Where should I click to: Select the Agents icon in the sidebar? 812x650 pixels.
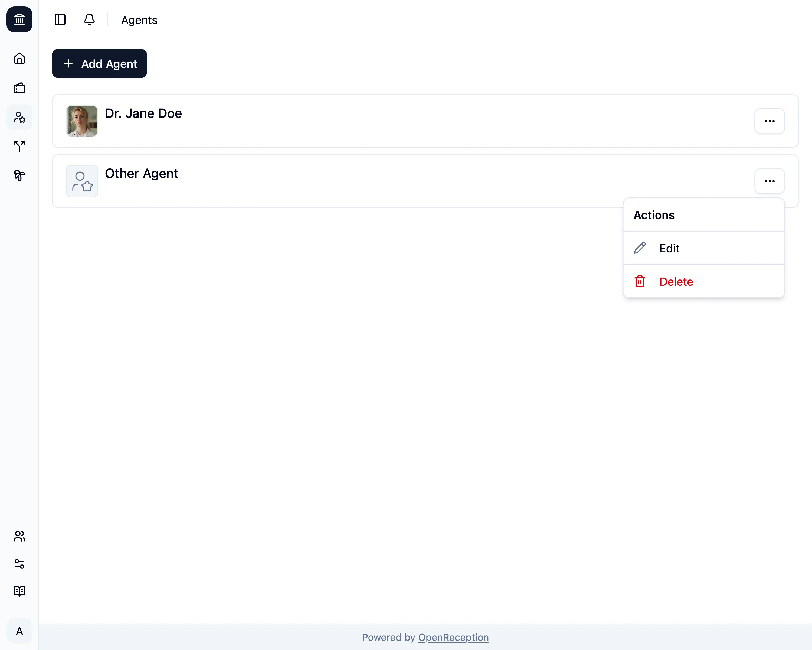click(19, 117)
